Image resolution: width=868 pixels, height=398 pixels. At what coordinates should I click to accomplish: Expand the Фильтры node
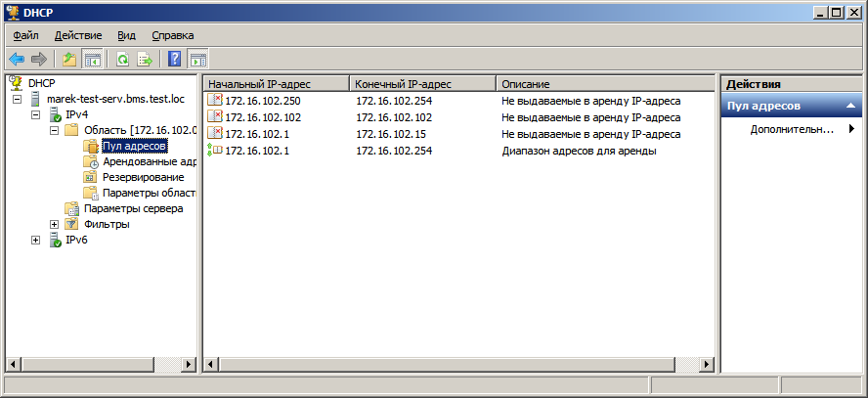pos(54,224)
